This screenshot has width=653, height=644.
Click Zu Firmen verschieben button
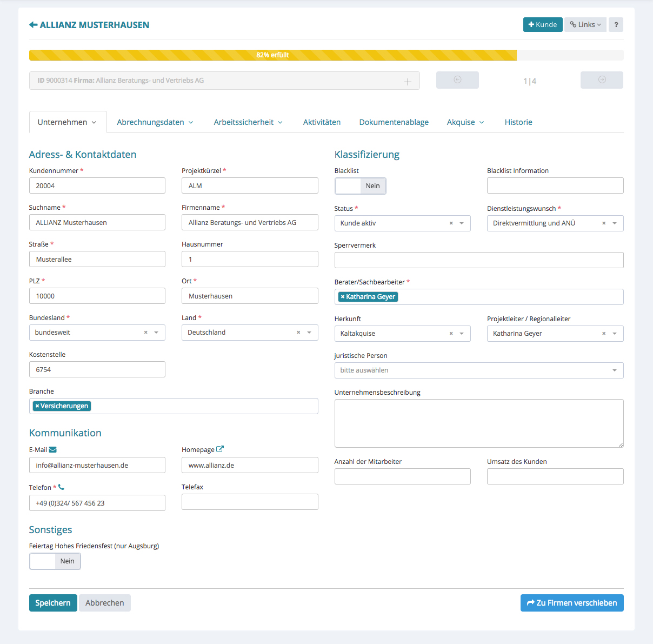pyautogui.click(x=571, y=603)
